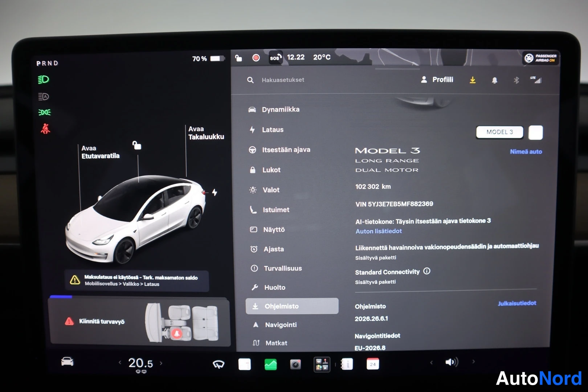This screenshot has height=392, width=588.
Task: Show Standard Connectivity info icon
Action: pos(427,271)
